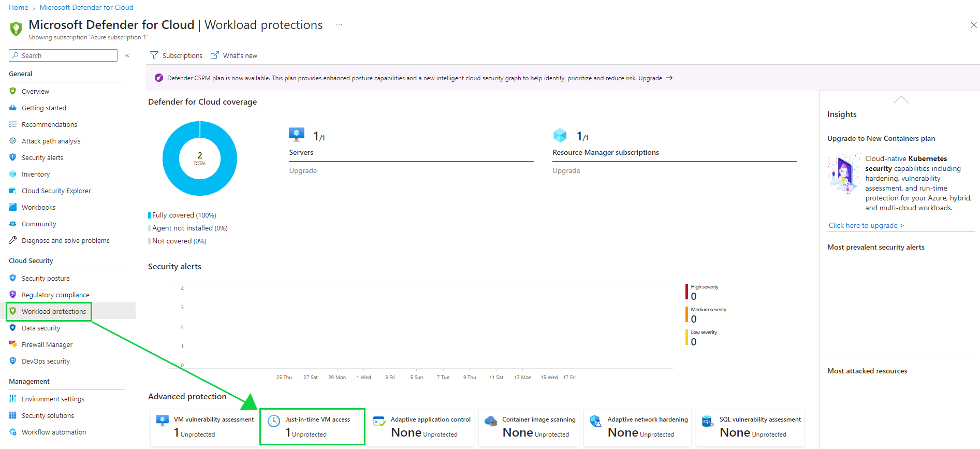
Task: Click the Medium severity orange indicator
Action: (687, 314)
